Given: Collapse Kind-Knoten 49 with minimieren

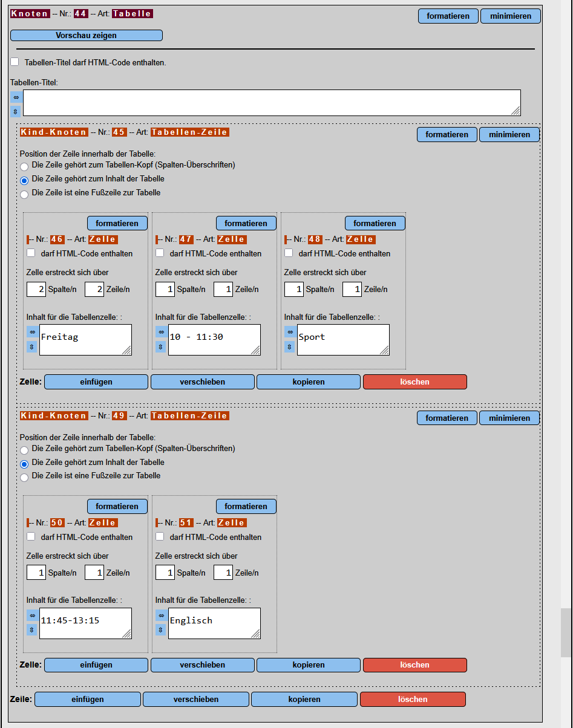Looking at the screenshot, I should pos(509,418).
